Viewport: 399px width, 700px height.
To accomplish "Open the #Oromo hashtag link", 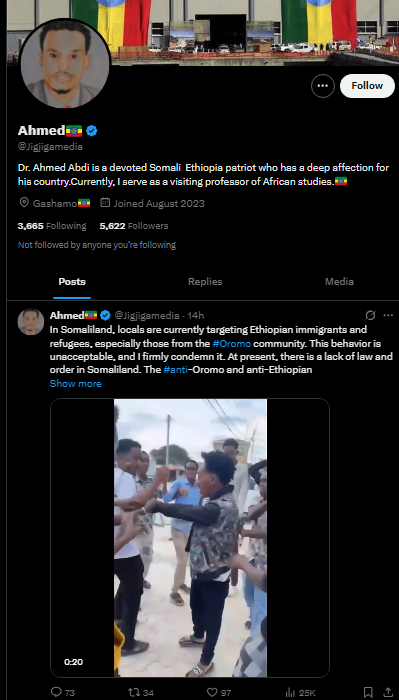I will [x=232, y=344].
